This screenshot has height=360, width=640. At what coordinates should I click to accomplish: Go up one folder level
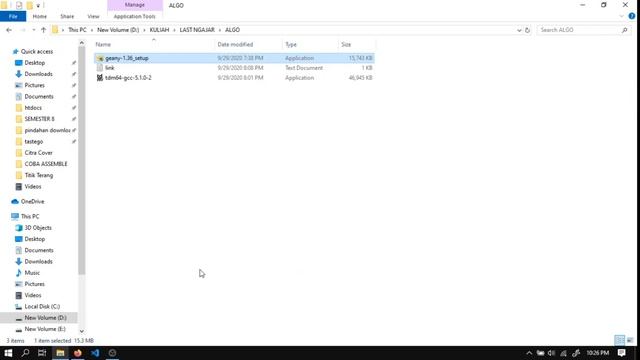[44, 30]
